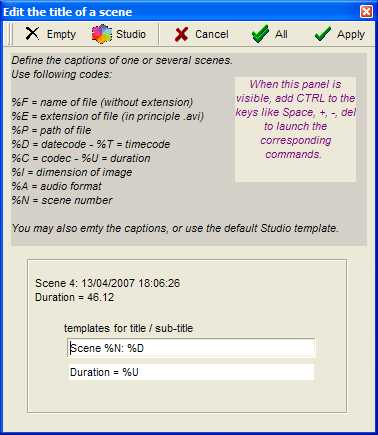Close the Edit title dialog

[366, 12]
